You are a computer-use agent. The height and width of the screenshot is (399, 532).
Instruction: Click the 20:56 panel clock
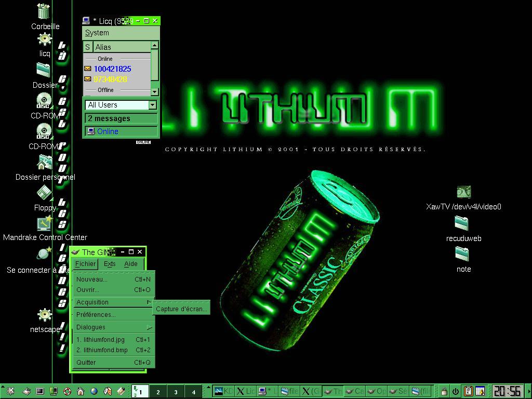point(507,391)
